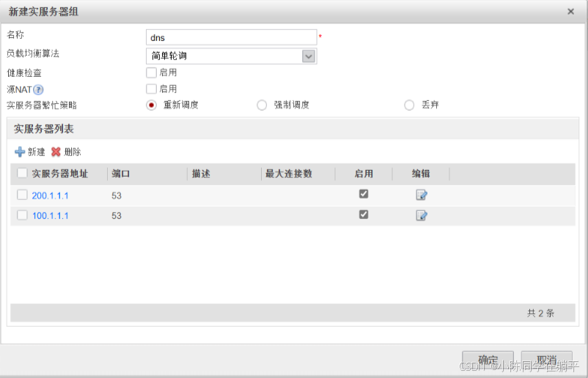Click the source NAT help question icon

[38, 89]
